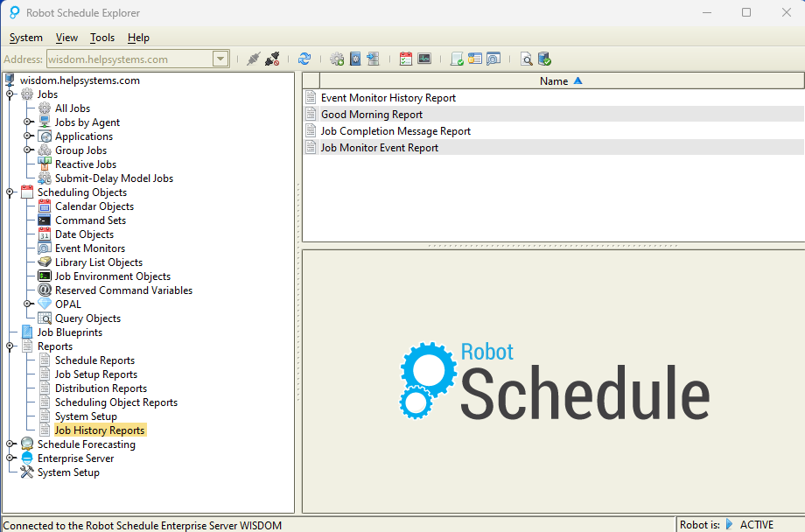Expand the Applications node
805x532 pixels.
click(27, 136)
